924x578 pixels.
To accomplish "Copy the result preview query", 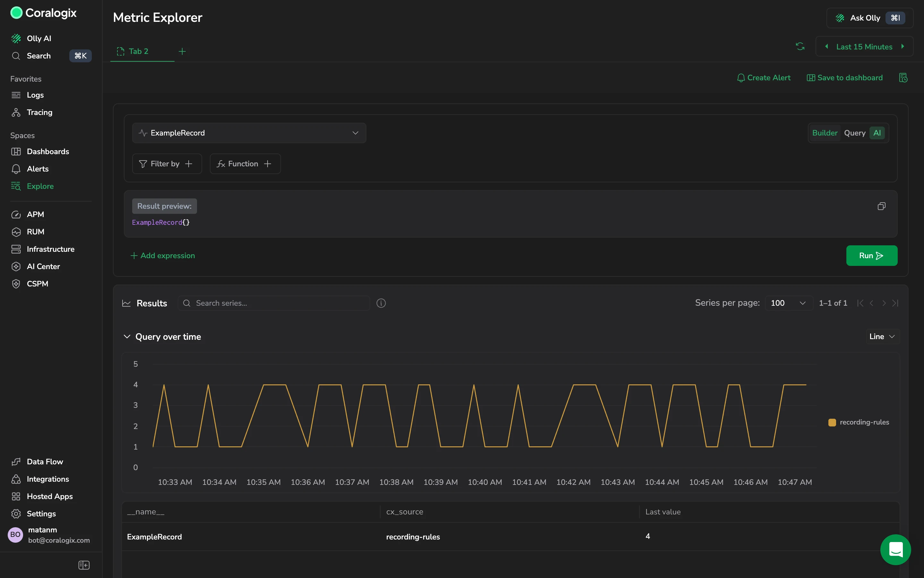I will coord(881,206).
